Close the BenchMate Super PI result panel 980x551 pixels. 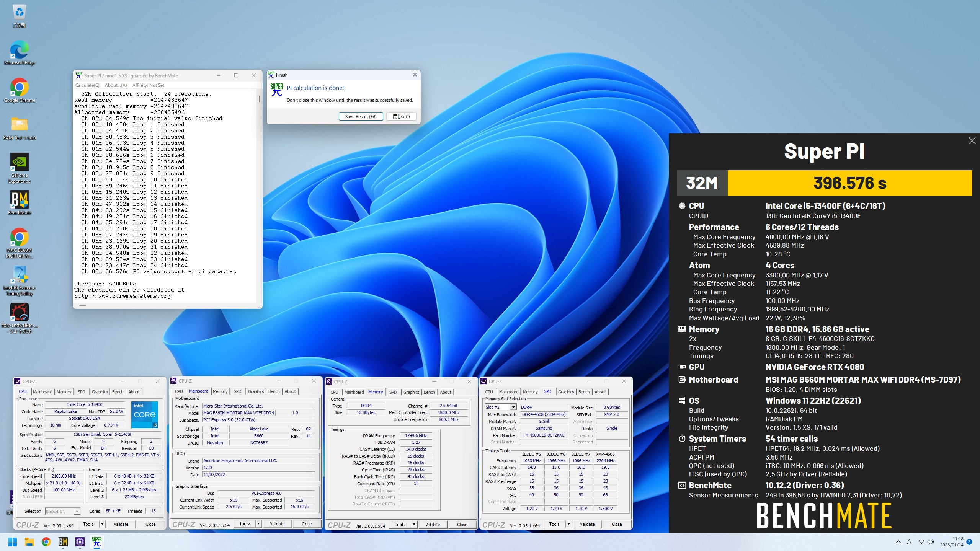[972, 141]
